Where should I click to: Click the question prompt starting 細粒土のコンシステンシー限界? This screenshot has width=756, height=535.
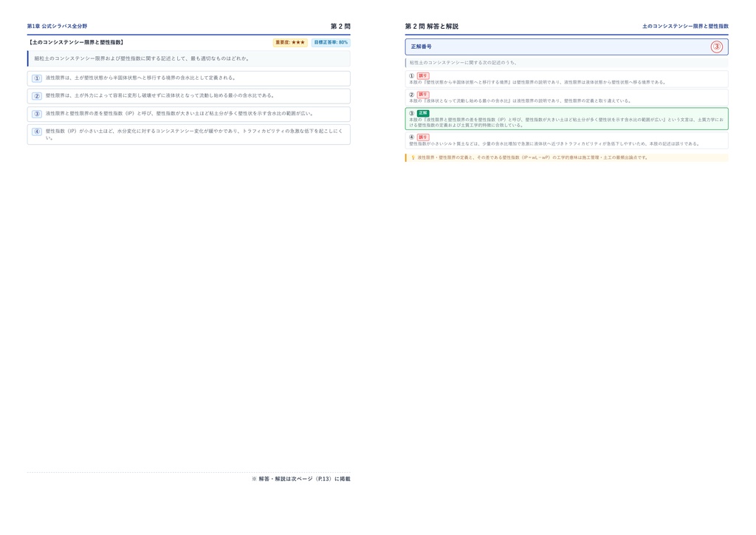(x=142, y=58)
